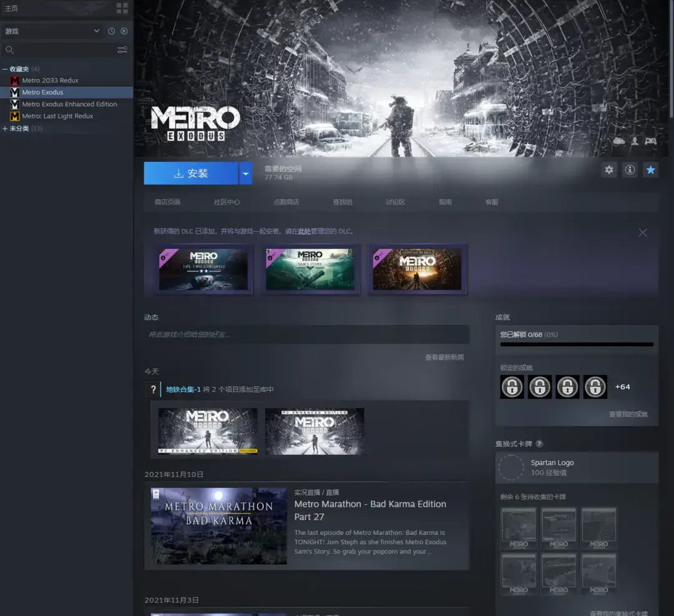Click the question mark activity icon
The height and width of the screenshot is (616, 674).
[153, 389]
